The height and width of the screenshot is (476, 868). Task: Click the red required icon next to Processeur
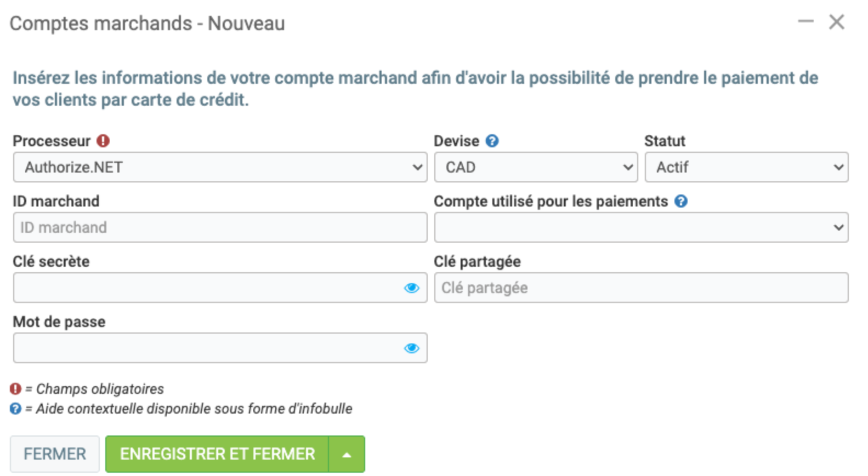(x=103, y=141)
